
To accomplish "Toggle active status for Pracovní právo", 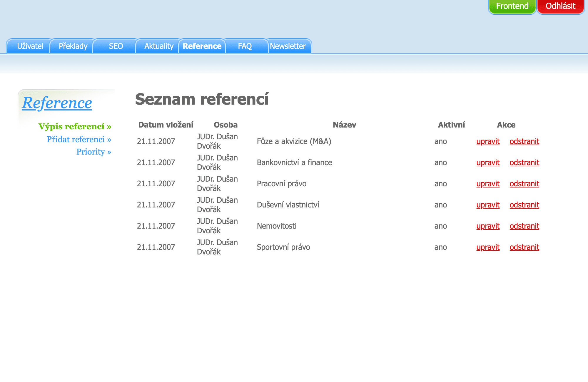I will click(x=441, y=183).
